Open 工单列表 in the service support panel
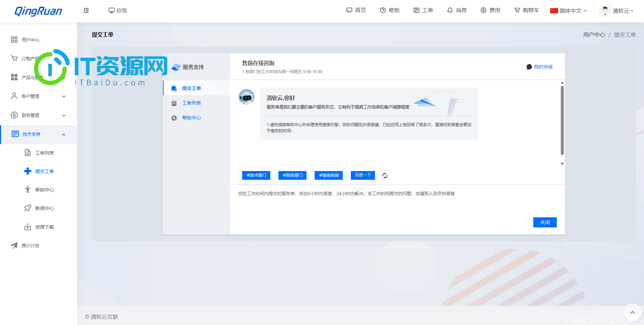The height and width of the screenshot is (325, 644). pos(191,103)
